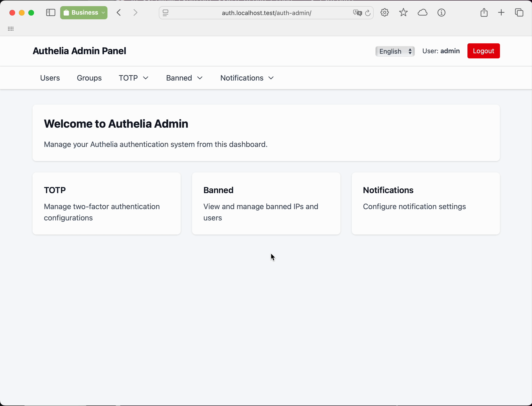Click the translate icon in address bar
Viewport: 532px width, 406px height.
coord(357,13)
